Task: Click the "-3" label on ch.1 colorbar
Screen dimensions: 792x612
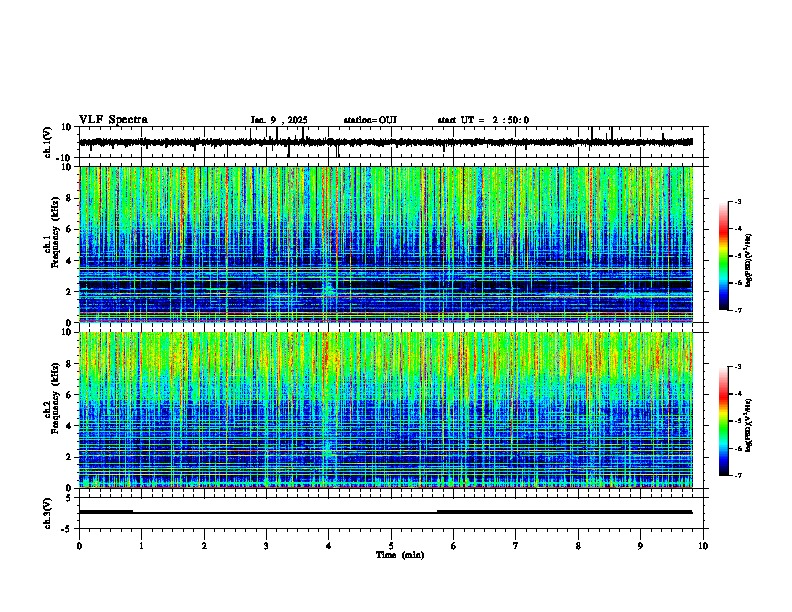Action: (737, 202)
